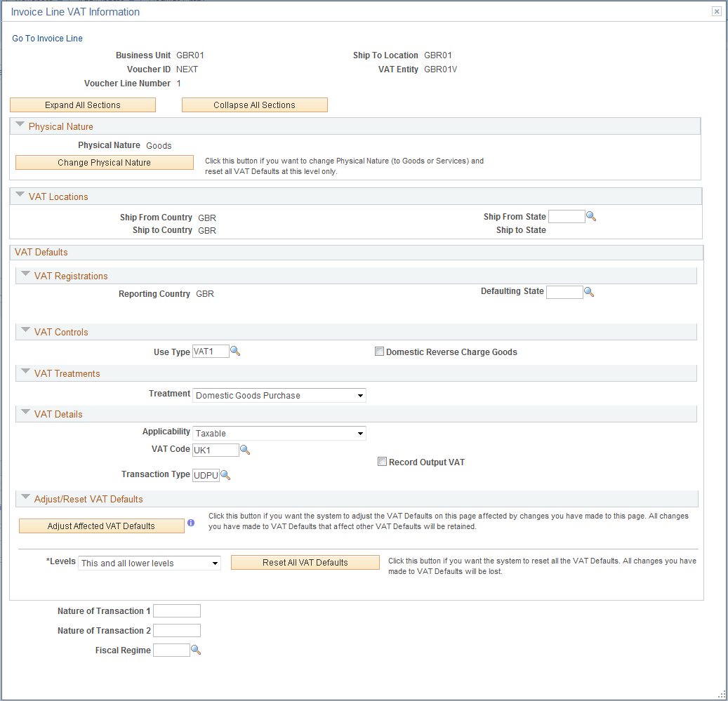Open the Applicability dropdown

[x=360, y=433]
